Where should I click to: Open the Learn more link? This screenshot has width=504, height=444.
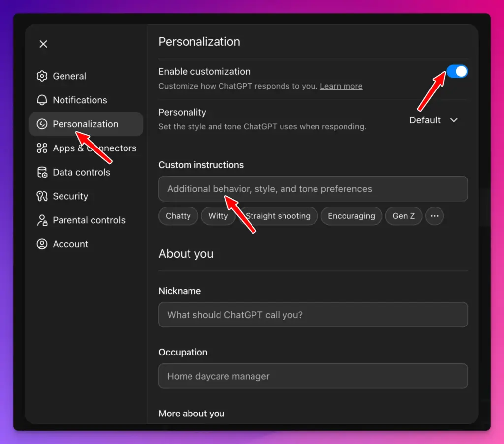point(341,86)
